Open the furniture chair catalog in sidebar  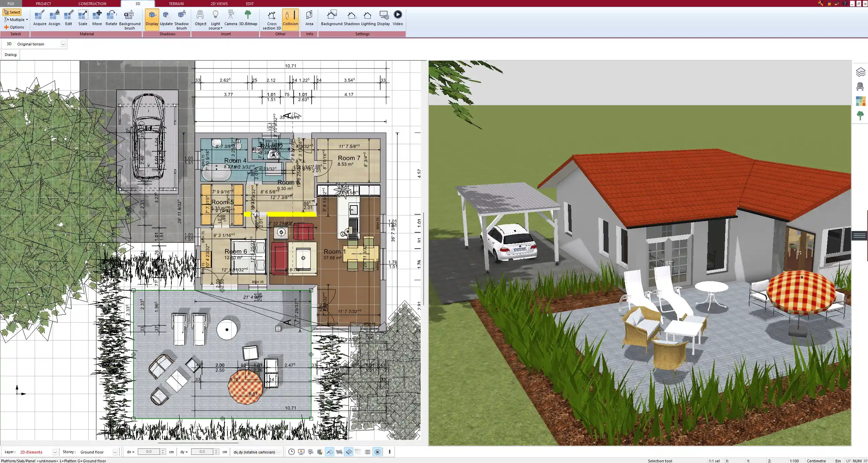(860, 87)
